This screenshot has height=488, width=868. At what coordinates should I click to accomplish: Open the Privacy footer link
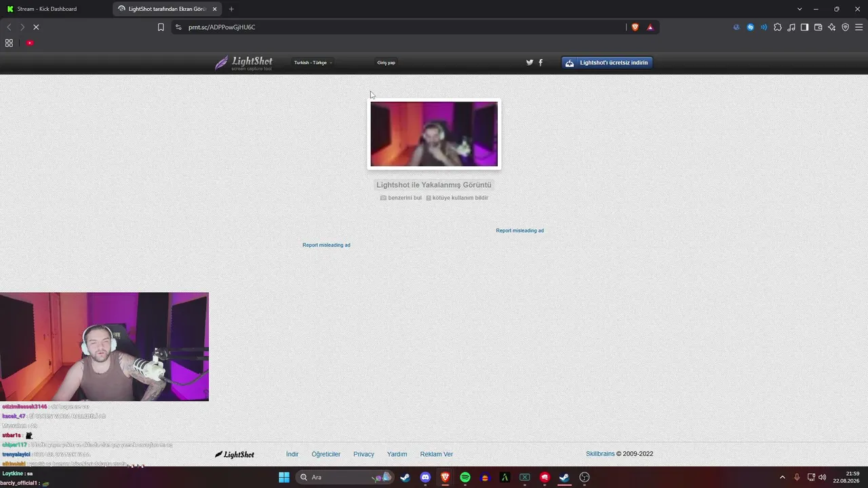(x=363, y=454)
